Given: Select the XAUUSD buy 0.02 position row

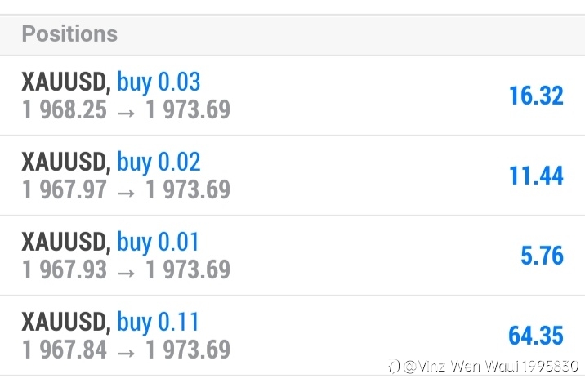Looking at the screenshot, I should [x=292, y=176].
